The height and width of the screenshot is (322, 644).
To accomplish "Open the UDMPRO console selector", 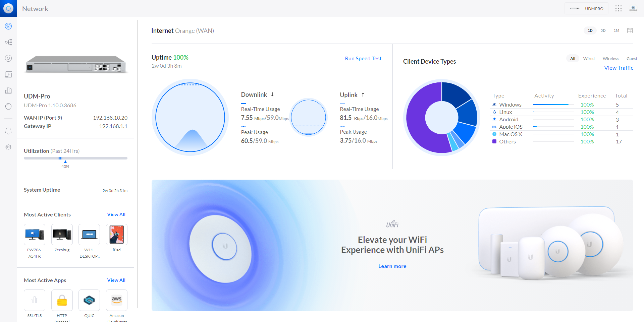I will [x=586, y=8].
